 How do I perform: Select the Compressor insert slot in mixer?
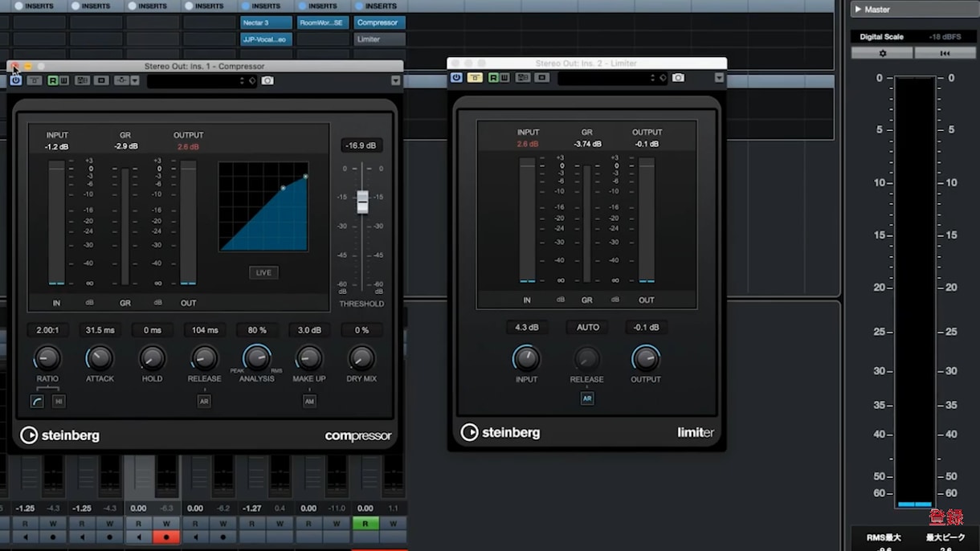380,22
